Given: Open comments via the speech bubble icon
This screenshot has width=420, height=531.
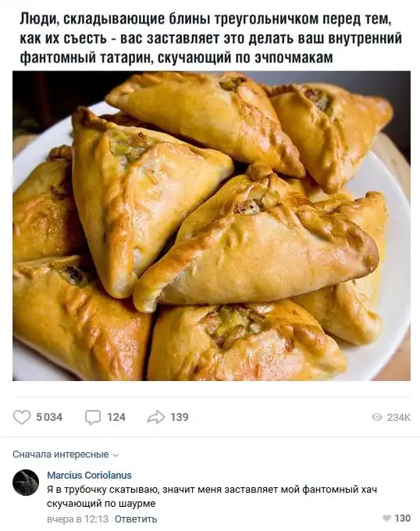Looking at the screenshot, I should pyautogui.click(x=93, y=417).
